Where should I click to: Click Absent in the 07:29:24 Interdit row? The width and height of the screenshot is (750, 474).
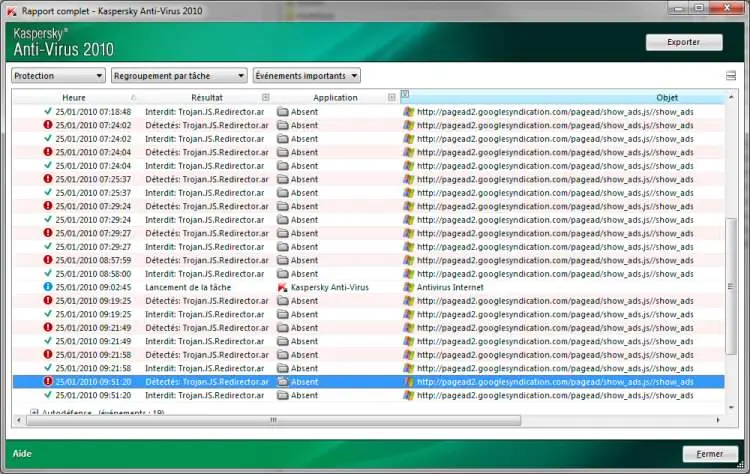click(x=304, y=220)
